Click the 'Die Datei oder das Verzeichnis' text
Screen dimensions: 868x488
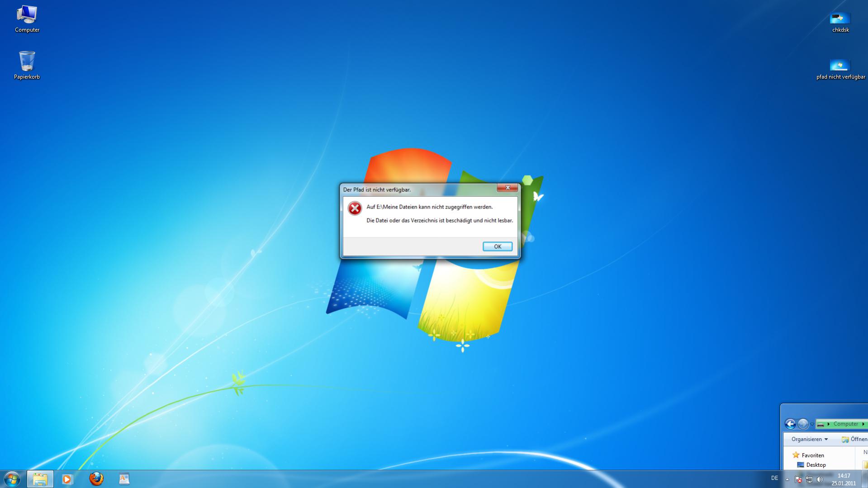tap(440, 221)
